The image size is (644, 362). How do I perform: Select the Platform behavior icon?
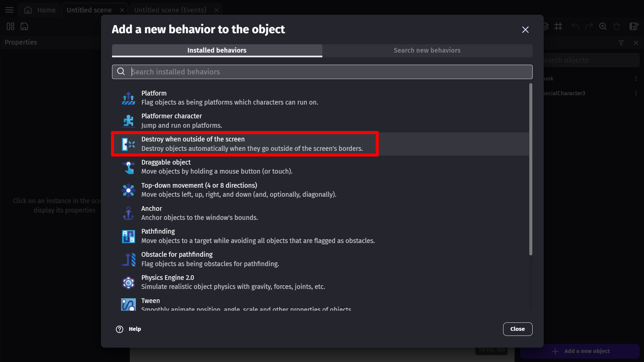click(x=128, y=98)
